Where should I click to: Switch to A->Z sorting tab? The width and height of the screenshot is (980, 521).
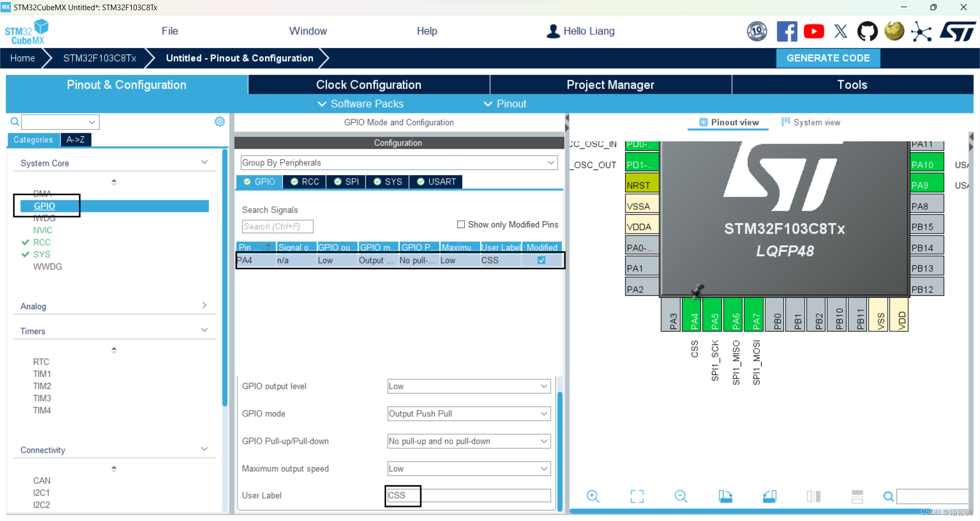point(76,139)
